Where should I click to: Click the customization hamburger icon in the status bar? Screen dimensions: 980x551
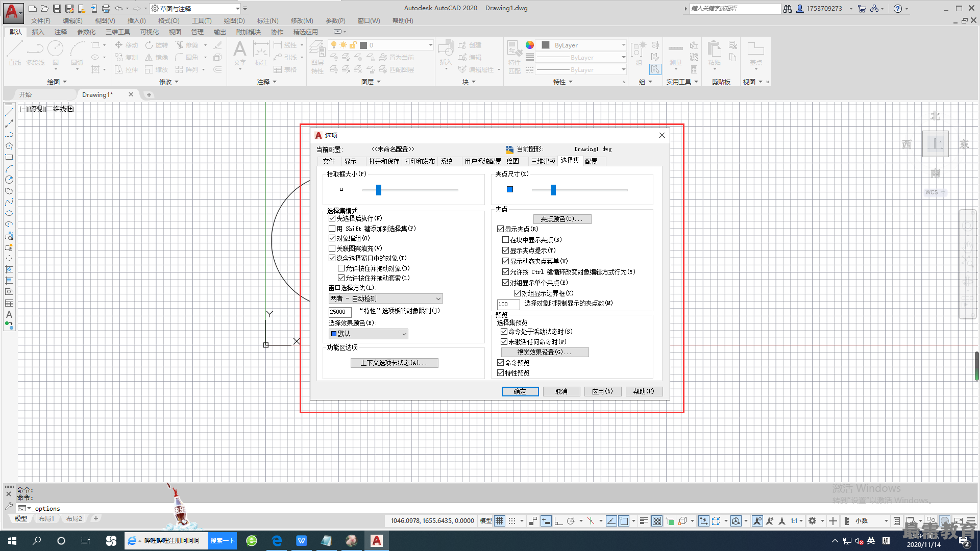pos(971,521)
